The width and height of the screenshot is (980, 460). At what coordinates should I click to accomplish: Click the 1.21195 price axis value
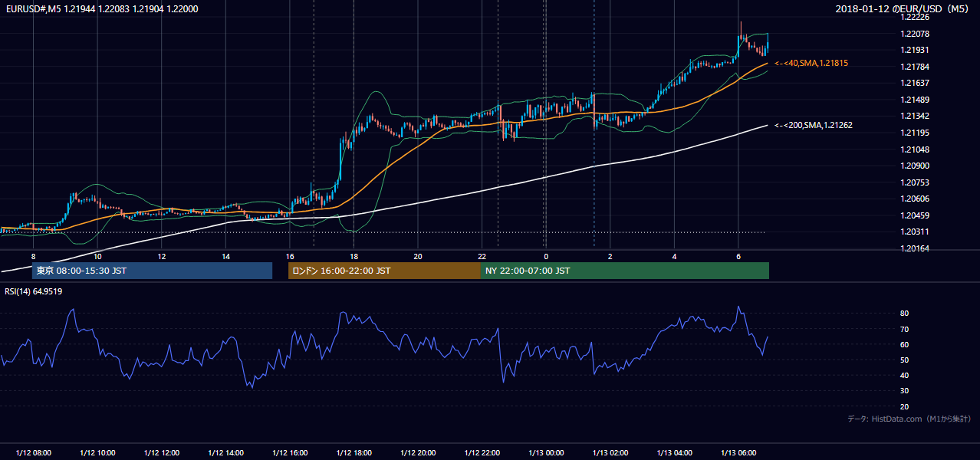coord(915,133)
